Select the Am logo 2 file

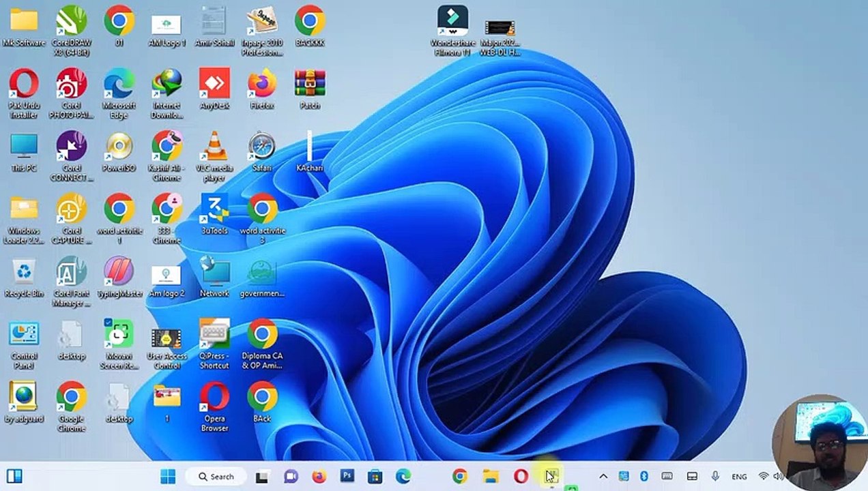[x=167, y=277]
